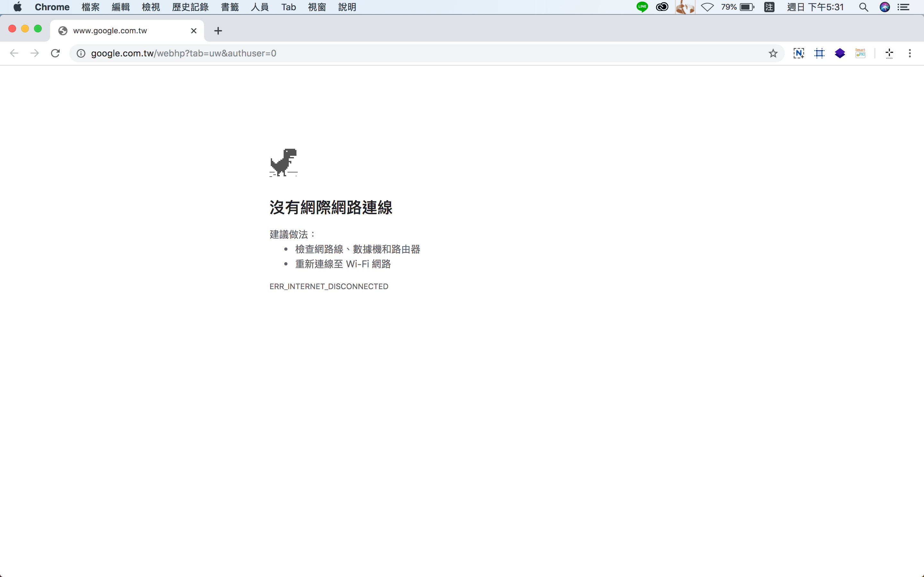Close the www.google.com.tw tab

pos(193,30)
